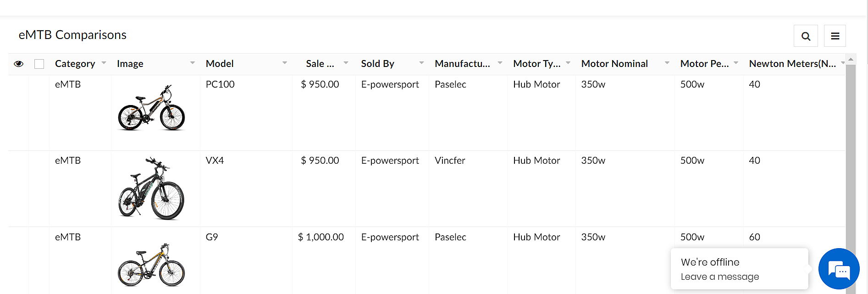Open the Motor Nominal column dropdown
Image resolution: width=868 pixels, height=294 pixels.
[666, 63]
